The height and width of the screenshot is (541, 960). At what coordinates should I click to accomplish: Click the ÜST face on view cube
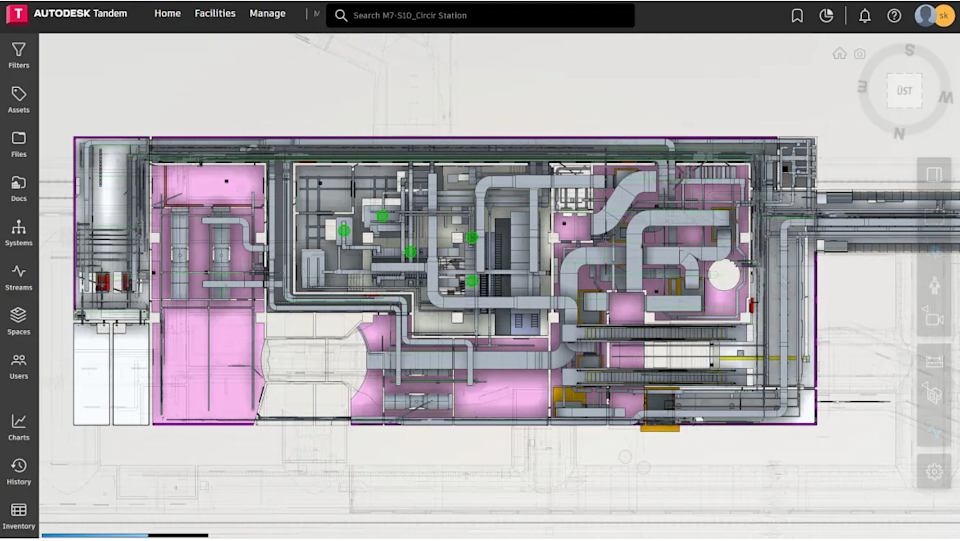tap(904, 91)
